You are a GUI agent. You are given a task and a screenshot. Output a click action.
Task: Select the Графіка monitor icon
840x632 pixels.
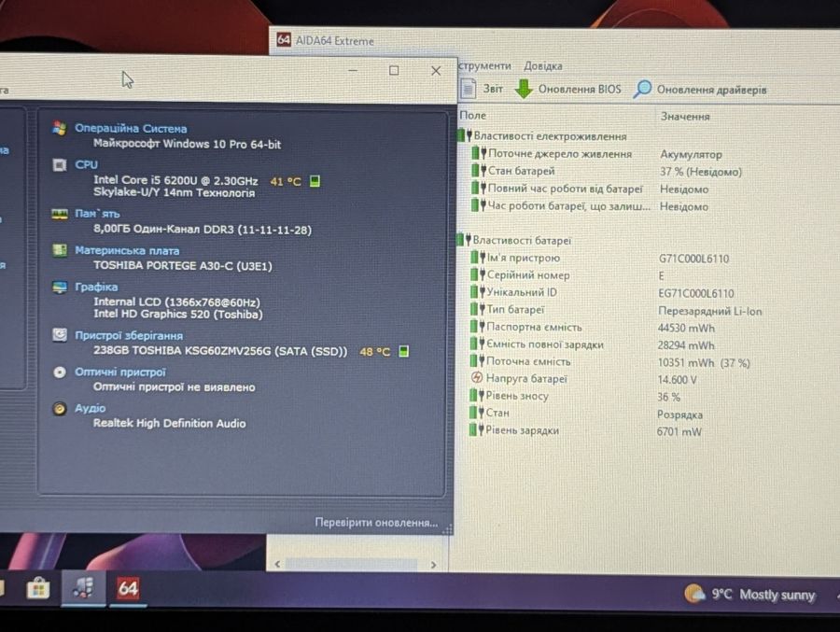pyautogui.click(x=60, y=288)
